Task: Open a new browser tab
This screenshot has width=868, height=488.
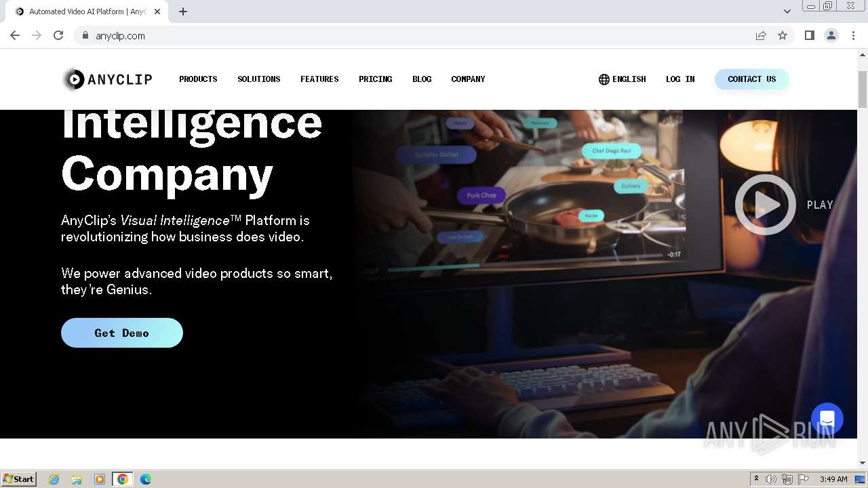Action: tap(183, 12)
